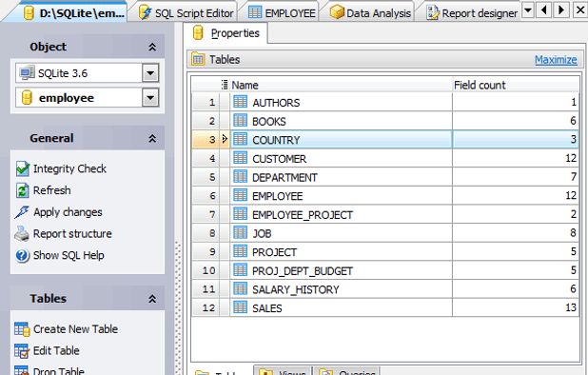Switch to the SQL Script Editor tab
Screen dimensions: 588x375
(x=186, y=13)
